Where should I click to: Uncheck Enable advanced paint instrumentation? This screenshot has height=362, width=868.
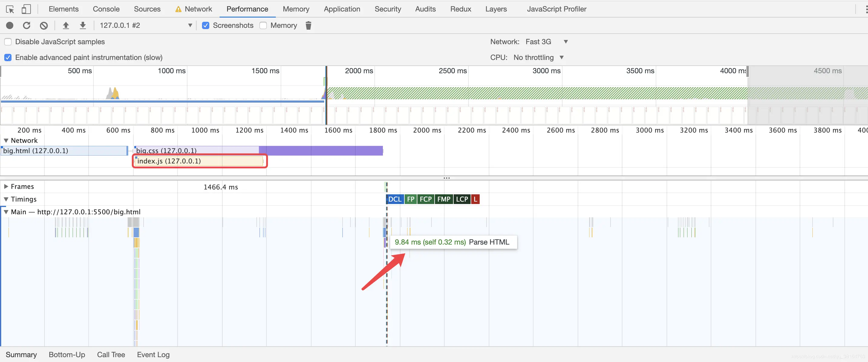(8, 57)
